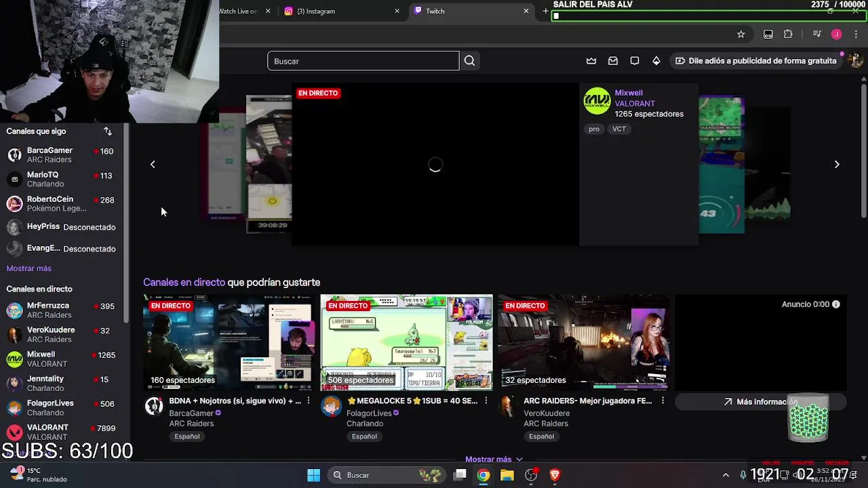Open Mixwell's channel link in carousel

point(629,93)
